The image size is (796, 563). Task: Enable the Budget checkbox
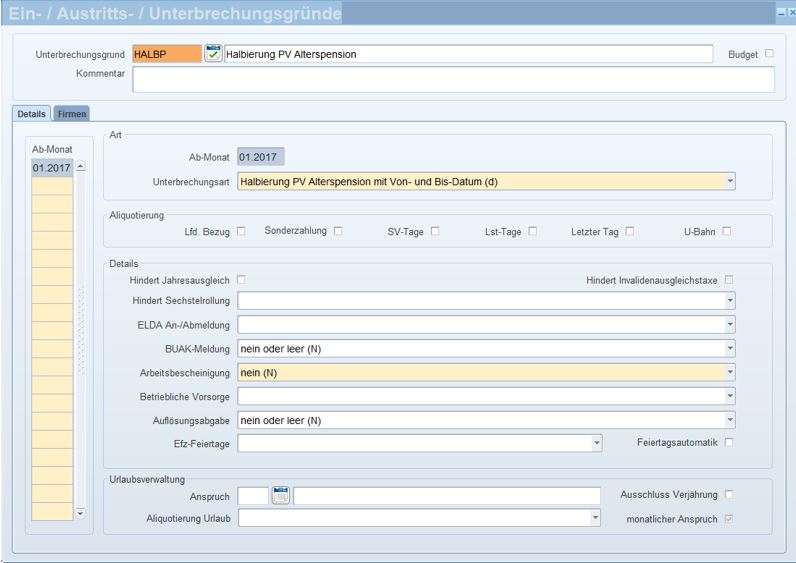pos(769,54)
